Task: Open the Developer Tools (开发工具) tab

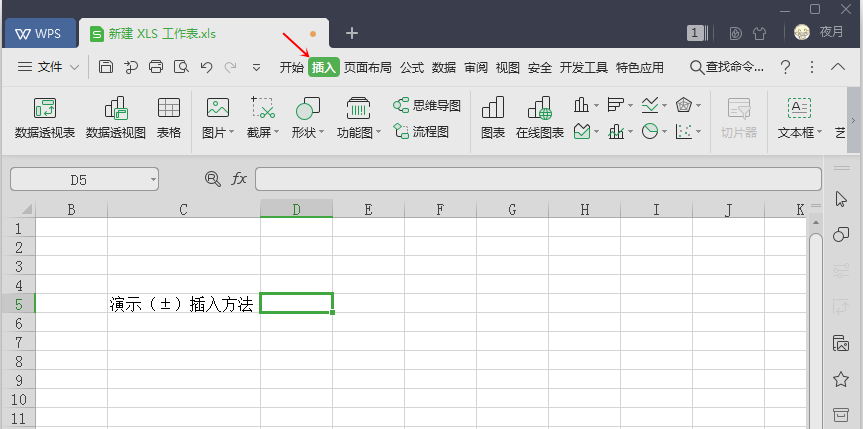Action: click(x=583, y=67)
